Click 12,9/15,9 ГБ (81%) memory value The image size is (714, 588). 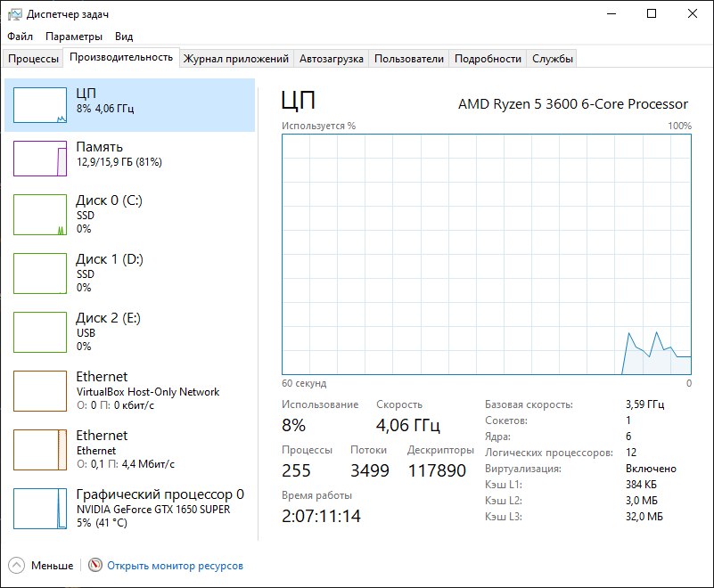pos(119,162)
